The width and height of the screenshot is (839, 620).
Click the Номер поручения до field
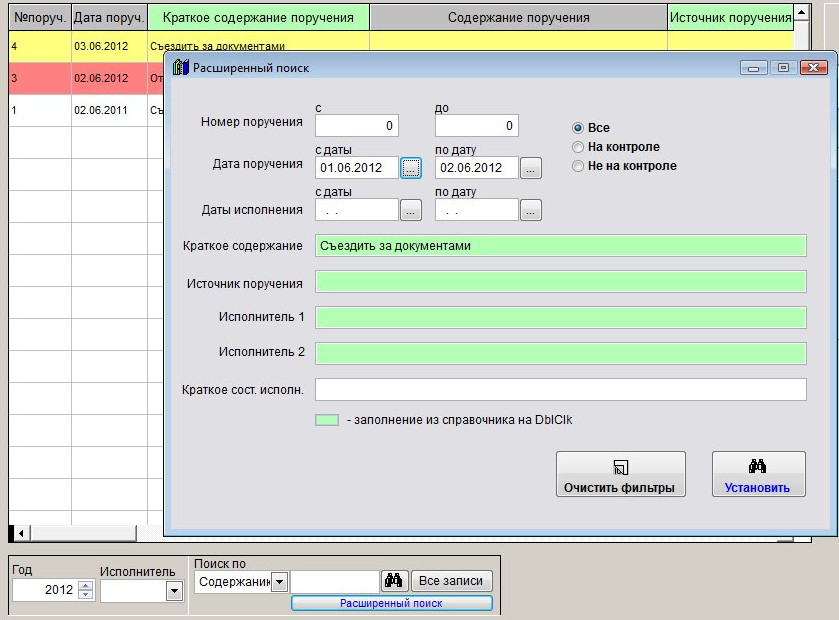point(477,126)
